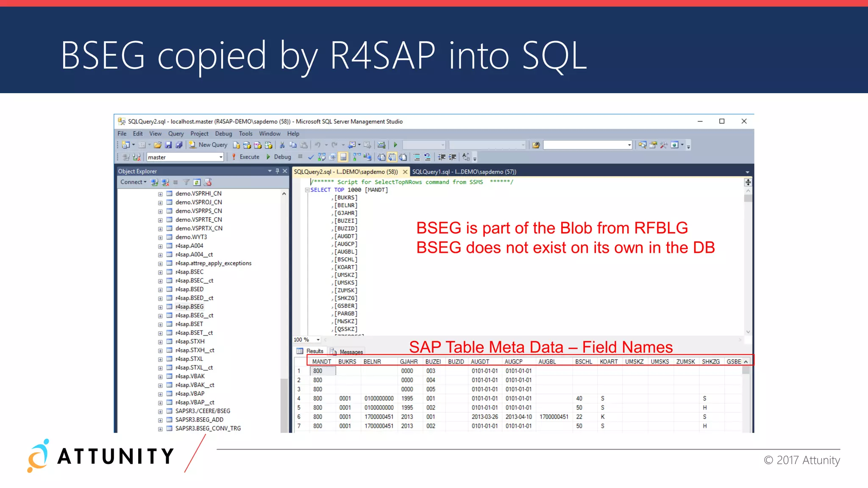Close the Object Explorer panel
Image resolution: width=868 pixels, height=488 pixels.
pos(285,171)
